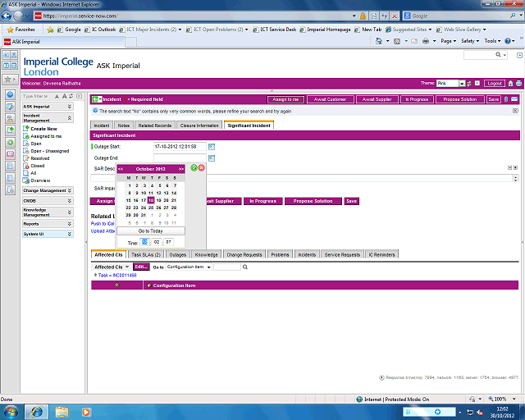
Task: Open Configuration Item dropdown next to Go to
Action: [x=189, y=267]
